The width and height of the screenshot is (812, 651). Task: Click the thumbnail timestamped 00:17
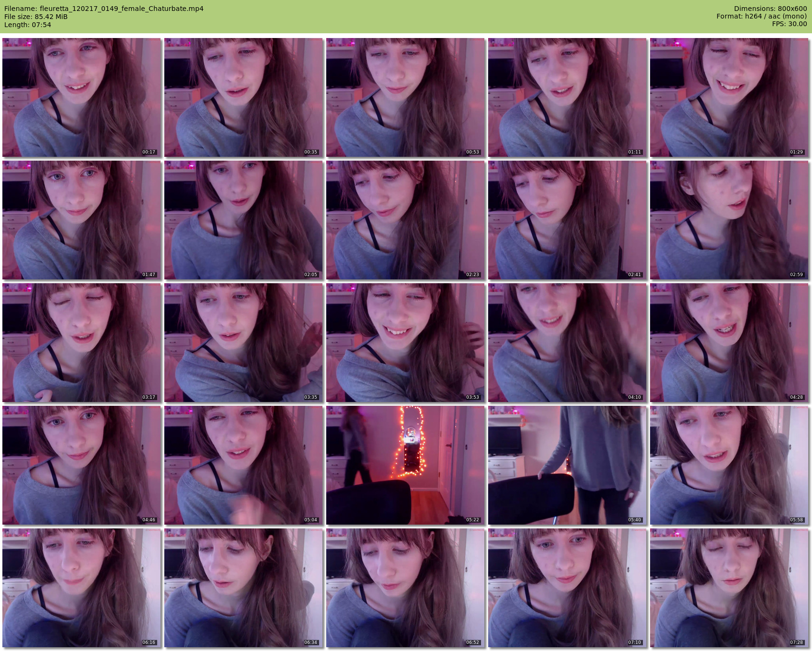tap(82, 97)
